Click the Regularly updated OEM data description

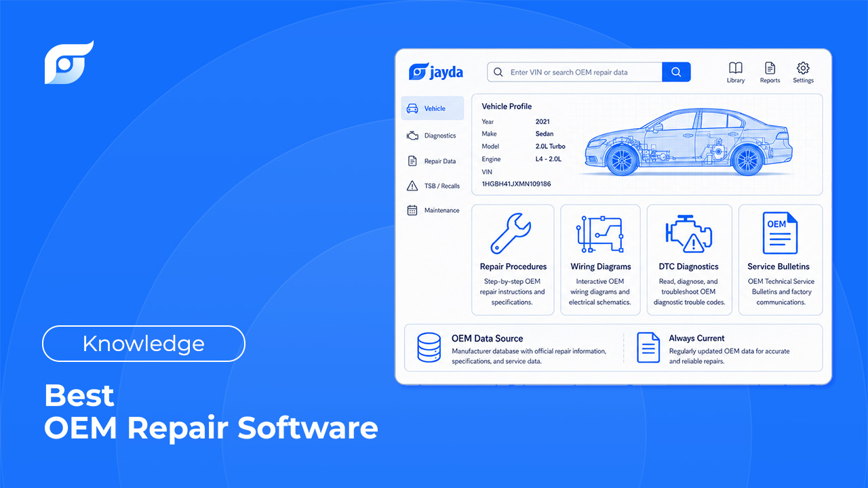click(729, 357)
